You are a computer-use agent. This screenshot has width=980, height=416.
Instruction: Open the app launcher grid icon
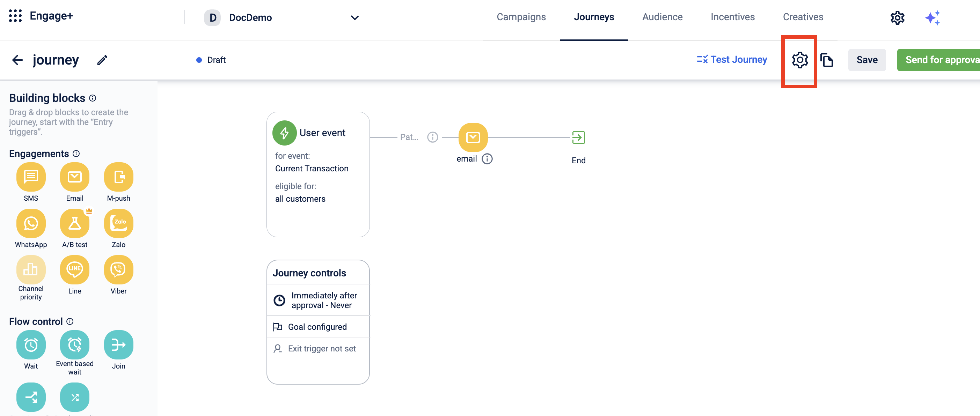(x=15, y=16)
